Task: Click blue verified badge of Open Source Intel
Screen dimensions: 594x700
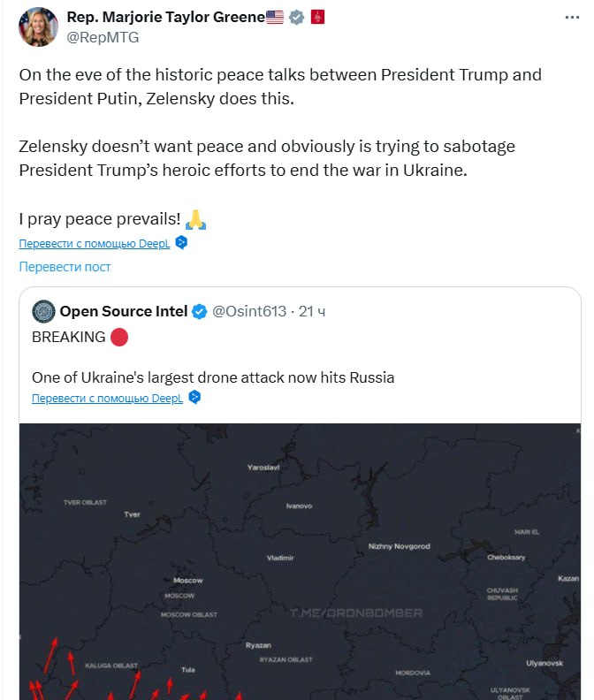Action: click(200, 311)
